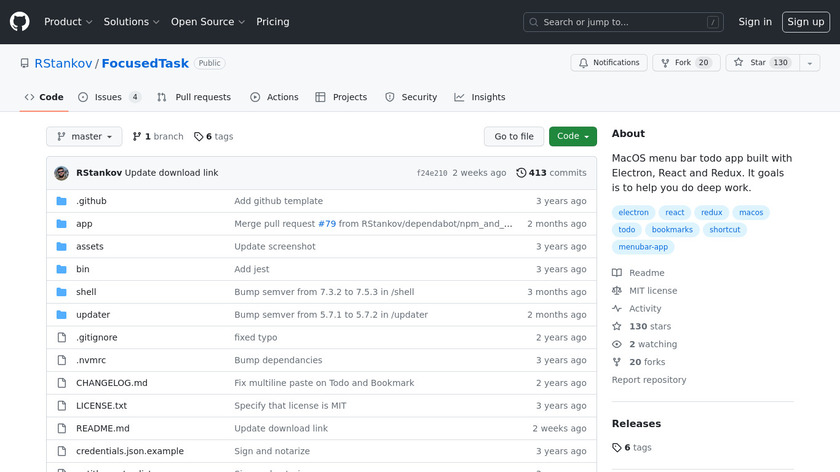Click the tag icon next to 6 tags
This screenshot has width=840, height=472.
coord(198,137)
